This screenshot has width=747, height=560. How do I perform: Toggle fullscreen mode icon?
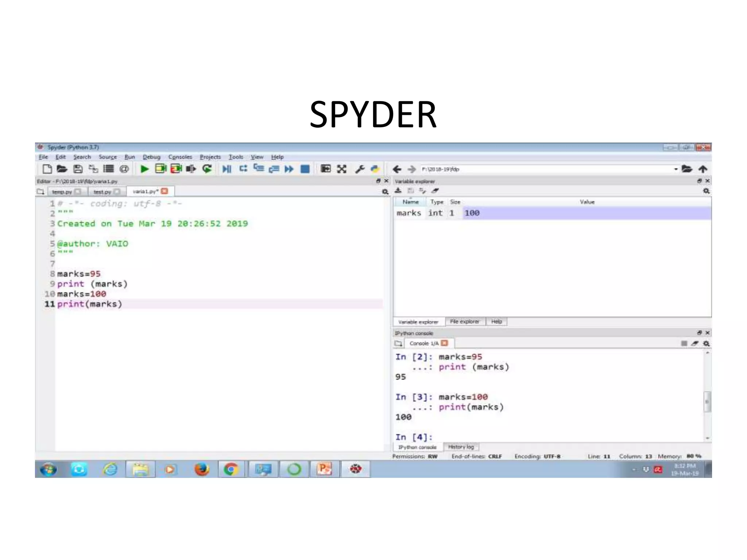click(341, 169)
